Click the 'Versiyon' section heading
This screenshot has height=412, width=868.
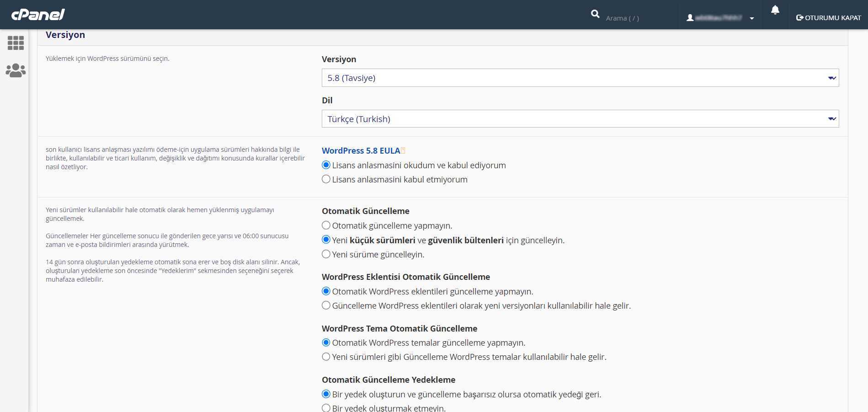65,35
